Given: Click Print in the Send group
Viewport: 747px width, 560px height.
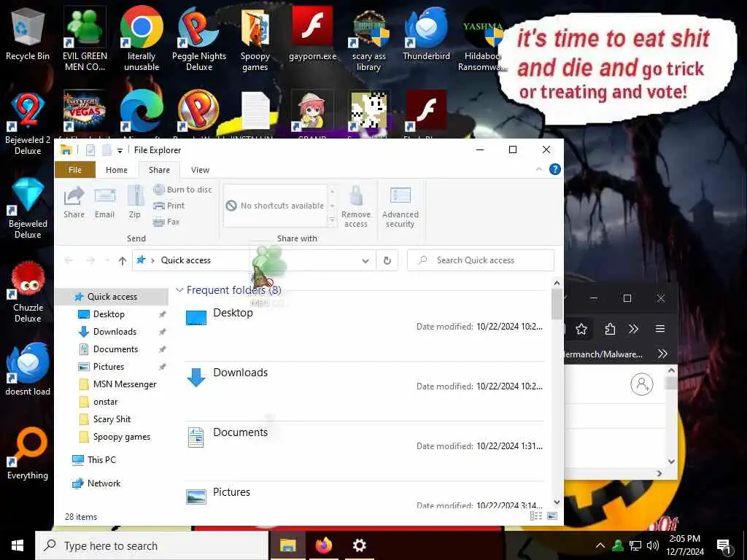Looking at the screenshot, I should 169,206.
